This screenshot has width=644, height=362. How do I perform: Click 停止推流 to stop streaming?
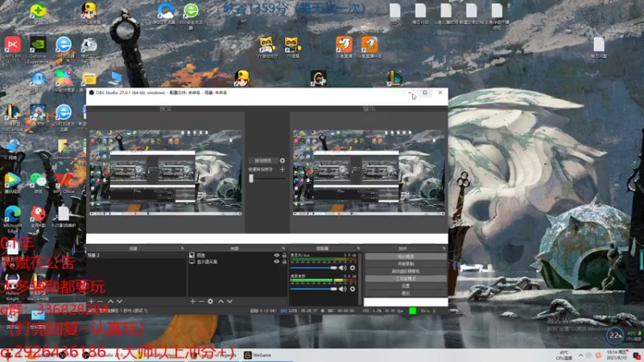pos(406,257)
